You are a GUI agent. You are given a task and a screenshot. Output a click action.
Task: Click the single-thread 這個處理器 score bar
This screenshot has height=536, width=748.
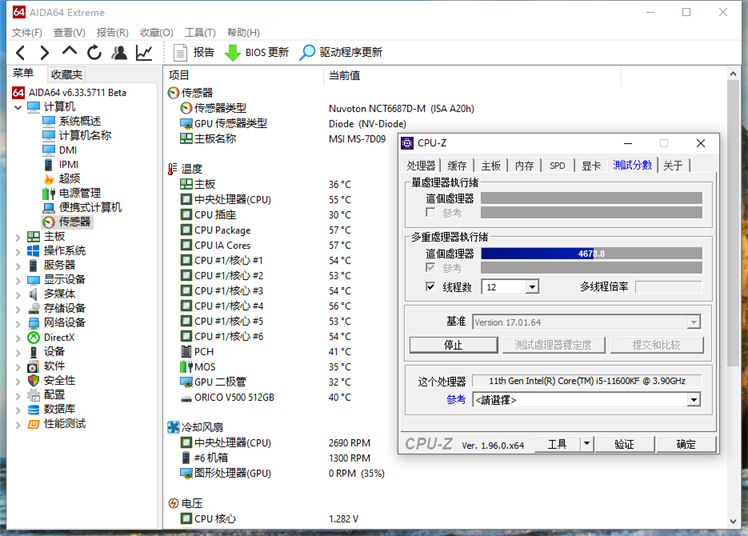(x=591, y=198)
